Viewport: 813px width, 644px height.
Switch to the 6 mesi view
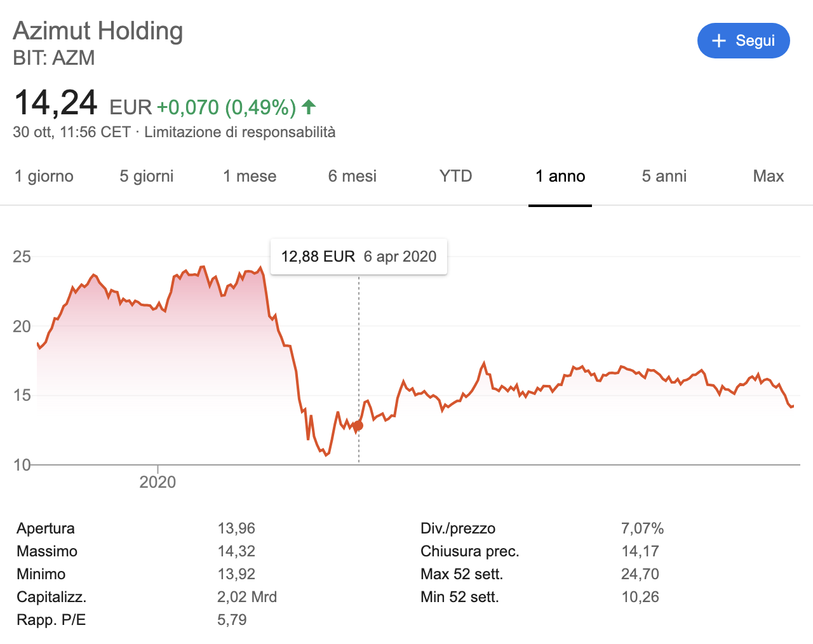coord(353,176)
